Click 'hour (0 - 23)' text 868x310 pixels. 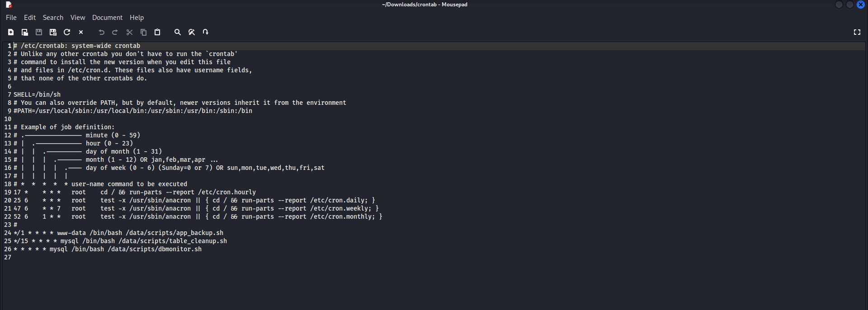coord(109,143)
